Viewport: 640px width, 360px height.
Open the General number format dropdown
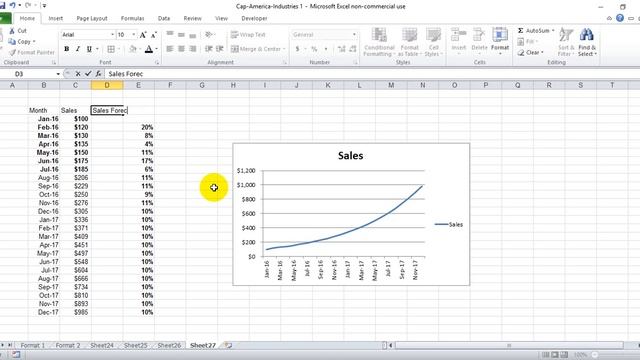354,35
